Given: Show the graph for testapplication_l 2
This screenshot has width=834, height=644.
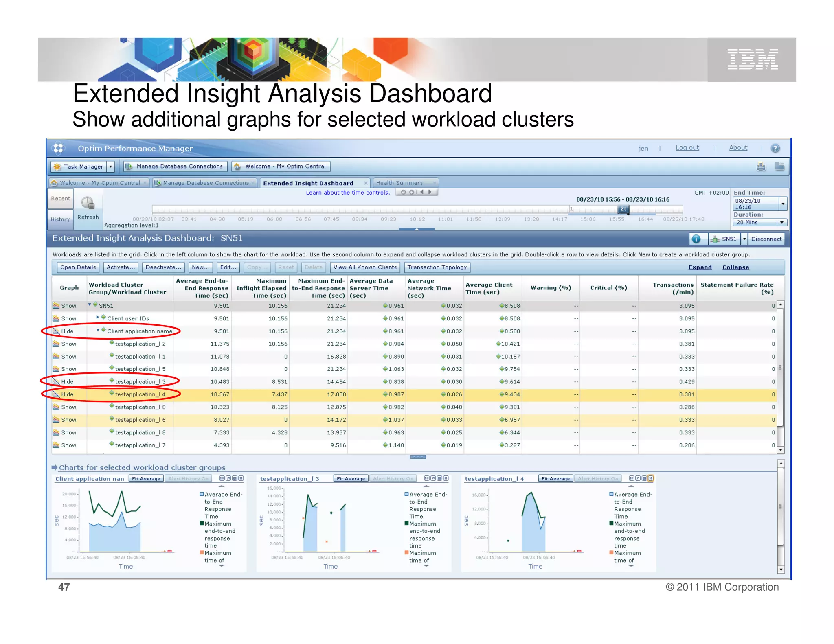Looking at the screenshot, I should point(65,344).
